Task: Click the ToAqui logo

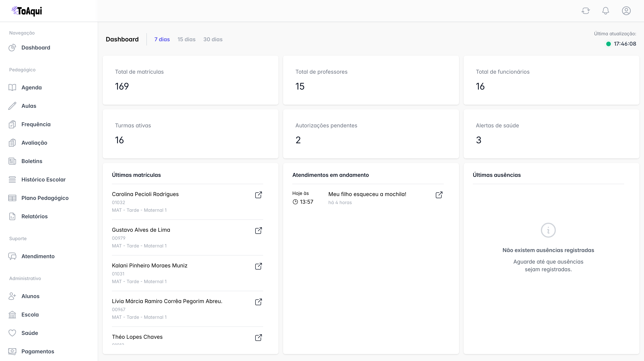Action: pos(26,11)
